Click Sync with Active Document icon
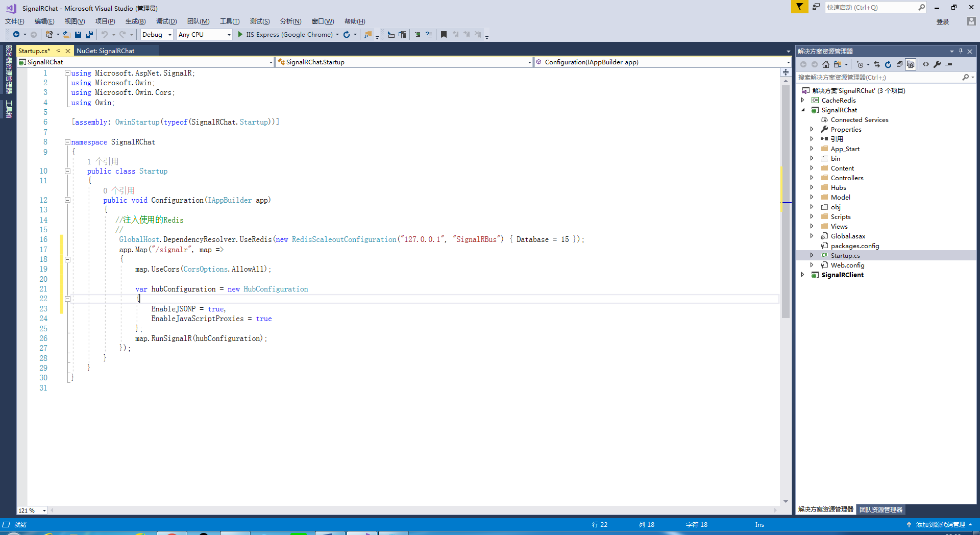 point(876,64)
